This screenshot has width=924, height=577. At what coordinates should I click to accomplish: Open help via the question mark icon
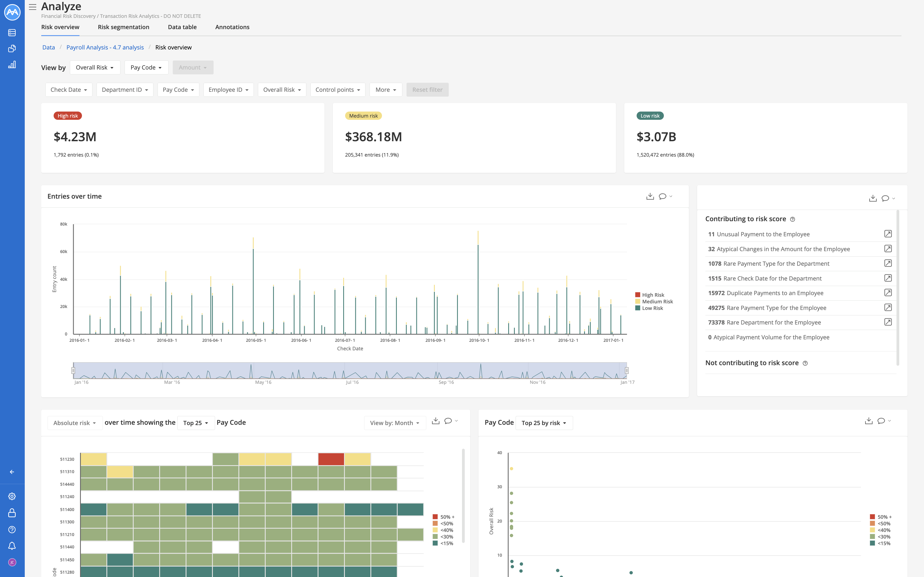12,529
